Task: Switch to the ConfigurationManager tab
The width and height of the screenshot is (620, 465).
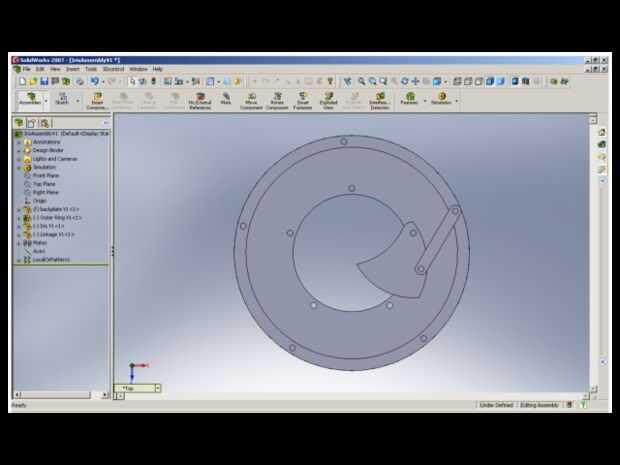Action: (x=44, y=123)
